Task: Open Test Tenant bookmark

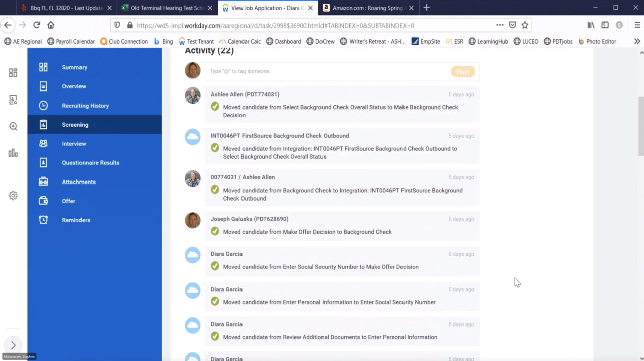Action: pyautogui.click(x=196, y=41)
